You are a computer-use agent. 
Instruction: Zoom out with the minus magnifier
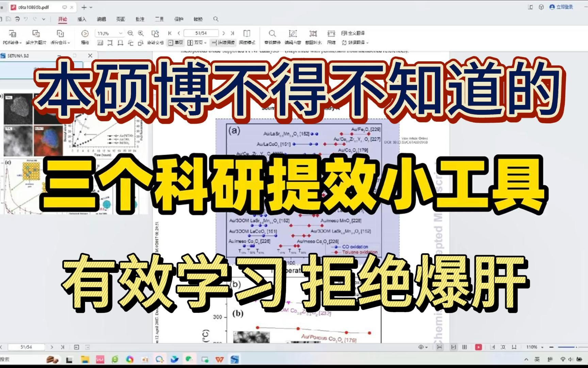click(130, 33)
